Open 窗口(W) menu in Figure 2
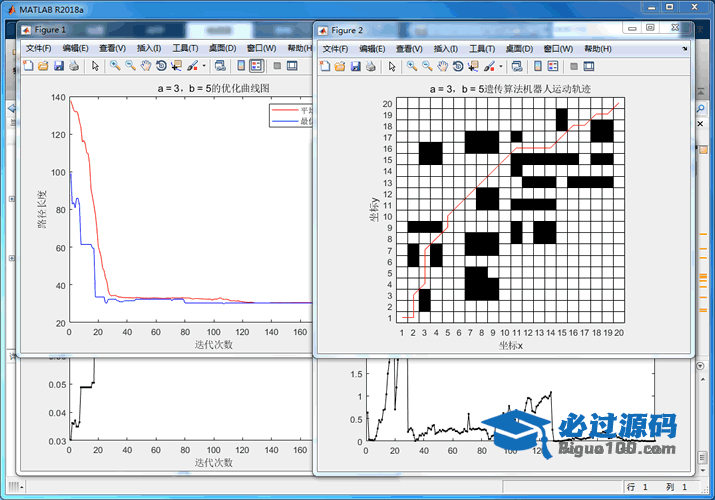 (x=558, y=49)
